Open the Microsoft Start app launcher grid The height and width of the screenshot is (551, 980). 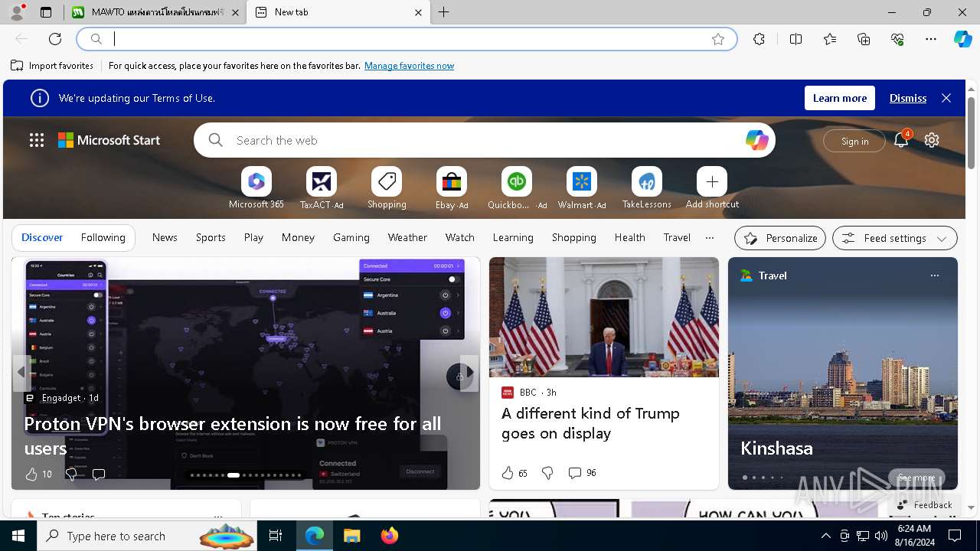37,140
